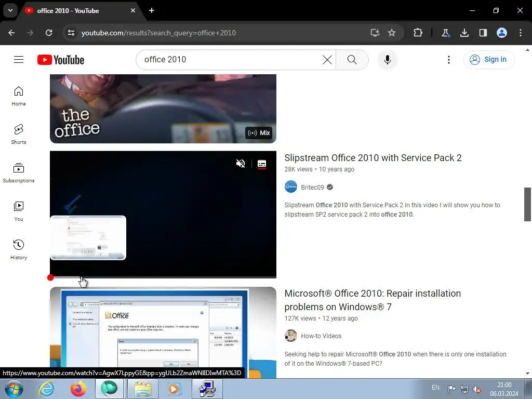The height and width of the screenshot is (399, 532).
Task: Close the office 2010 YouTube tab
Action: [x=133, y=10]
